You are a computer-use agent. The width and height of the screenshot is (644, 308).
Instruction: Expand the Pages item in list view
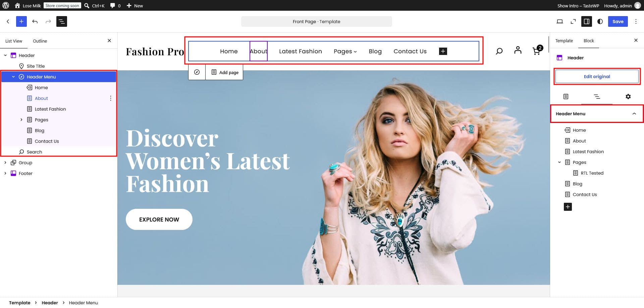pyautogui.click(x=21, y=120)
